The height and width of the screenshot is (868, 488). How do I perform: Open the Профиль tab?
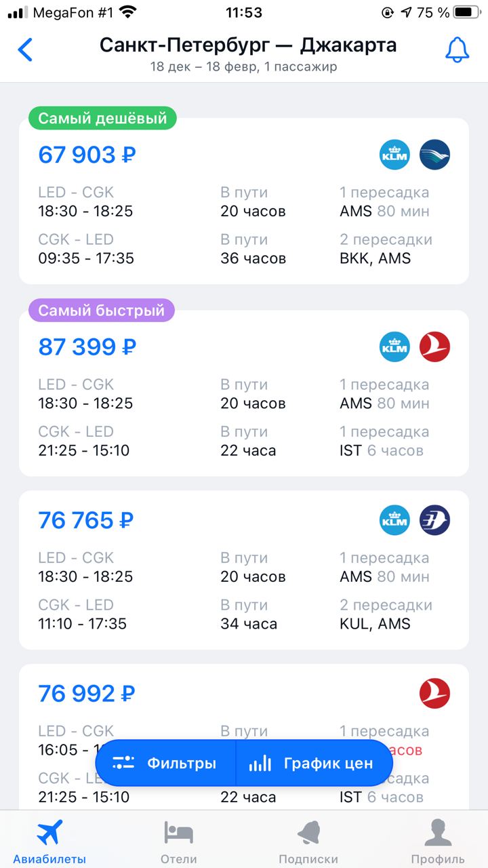(438, 841)
